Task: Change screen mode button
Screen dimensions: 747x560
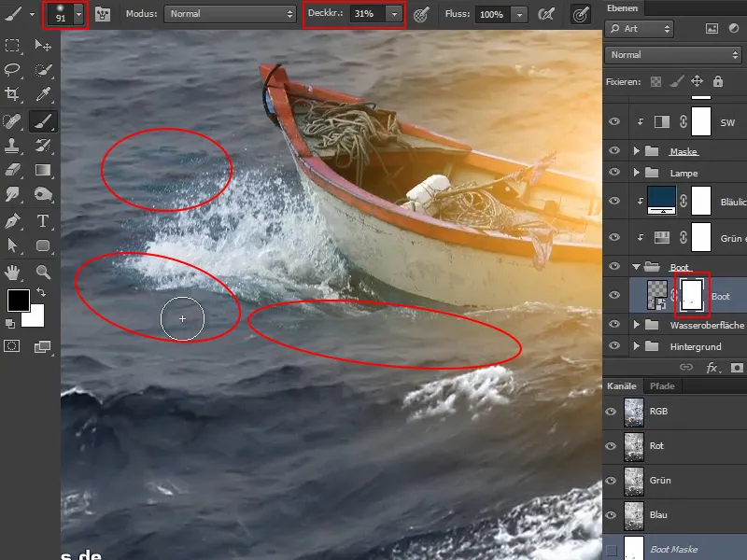Action: point(43,346)
